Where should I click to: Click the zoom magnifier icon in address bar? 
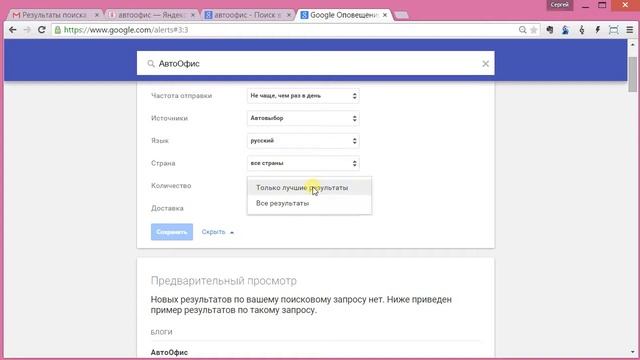pos(522,30)
